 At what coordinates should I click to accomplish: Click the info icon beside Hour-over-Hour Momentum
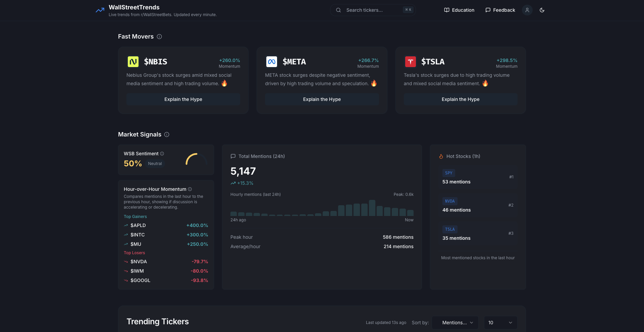coord(191,189)
